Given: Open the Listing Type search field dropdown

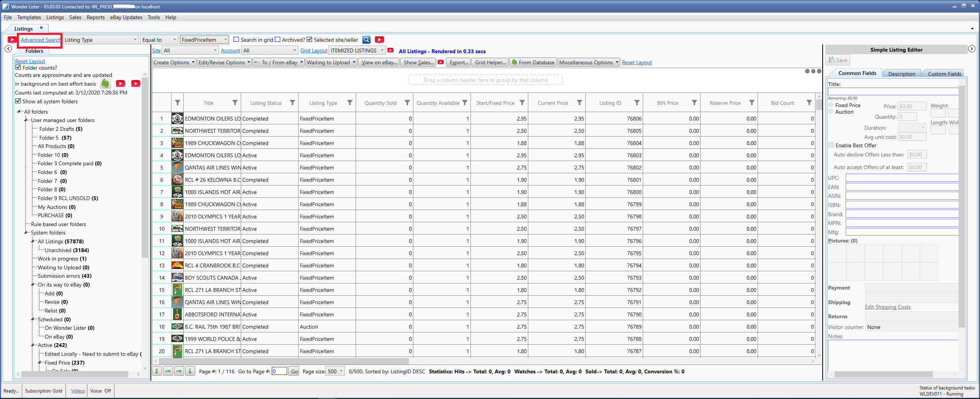Looking at the screenshot, I should point(101,40).
